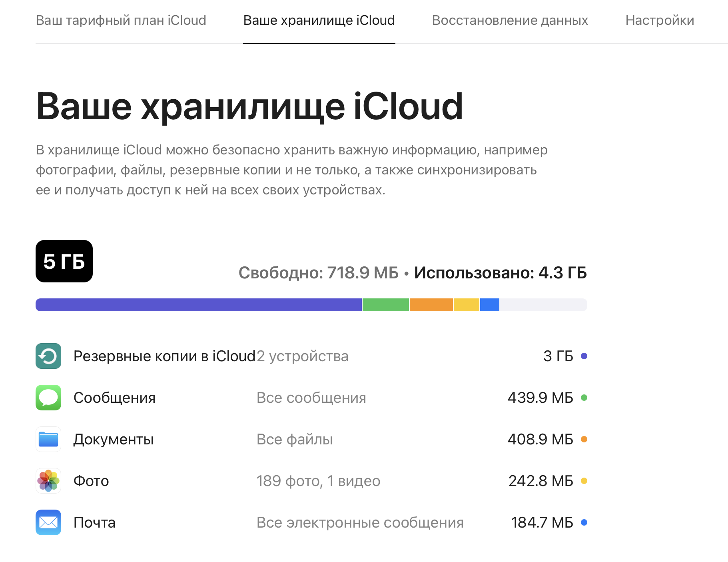
Task: Select the Почта (Mail) envelope icon
Action: pos(48,522)
